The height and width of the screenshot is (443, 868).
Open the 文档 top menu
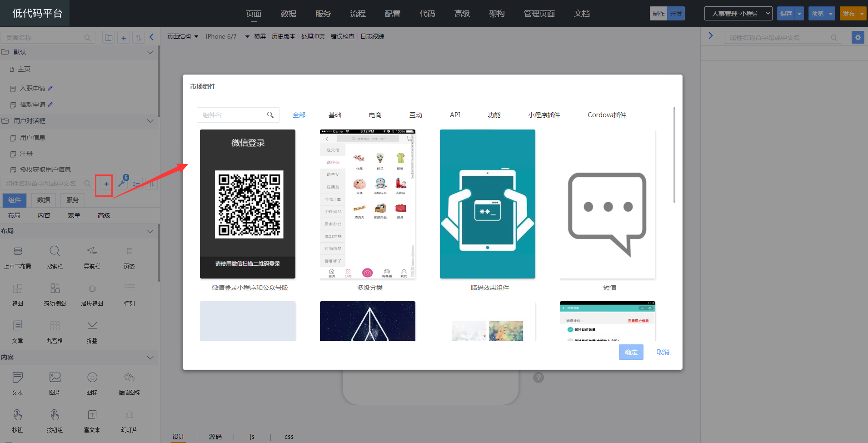(582, 14)
